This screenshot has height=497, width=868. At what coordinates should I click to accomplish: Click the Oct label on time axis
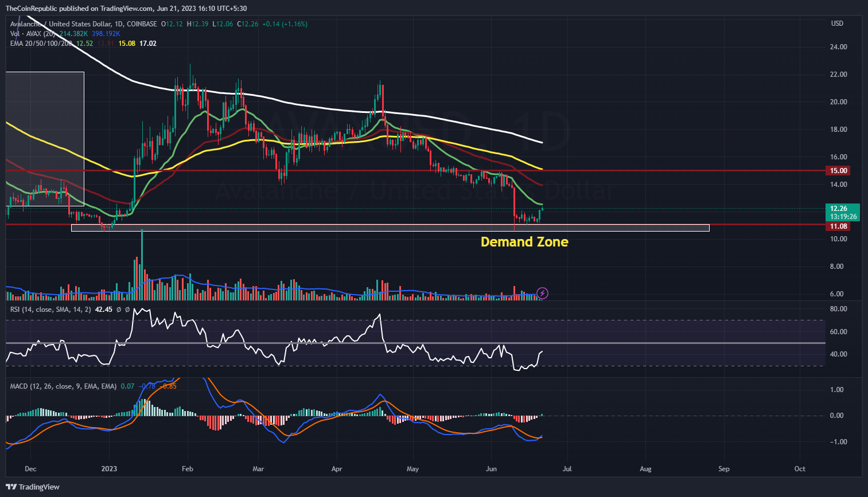(x=800, y=469)
